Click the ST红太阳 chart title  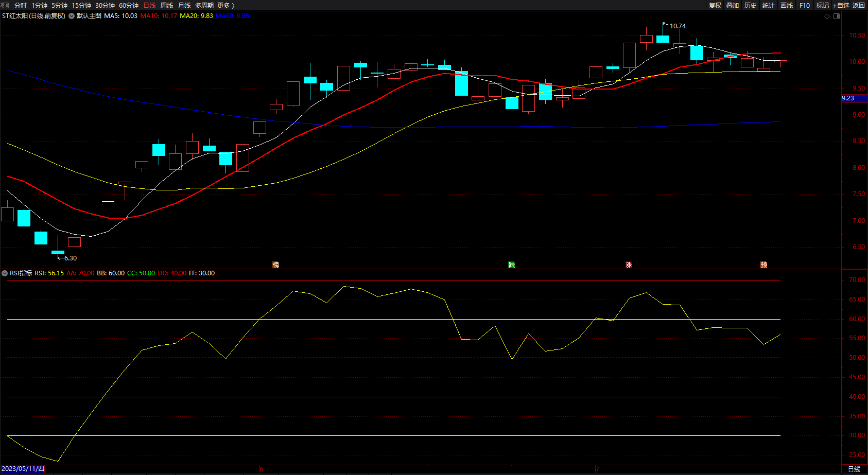click(x=34, y=16)
